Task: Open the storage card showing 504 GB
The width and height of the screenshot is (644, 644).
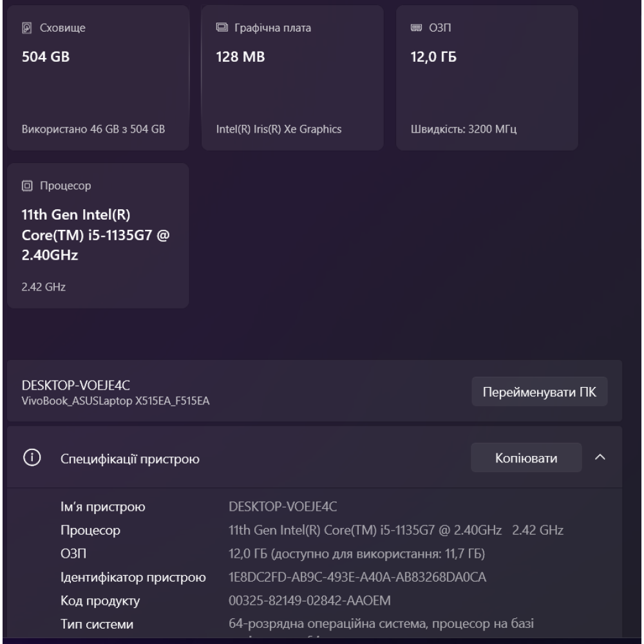Action: (98, 77)
